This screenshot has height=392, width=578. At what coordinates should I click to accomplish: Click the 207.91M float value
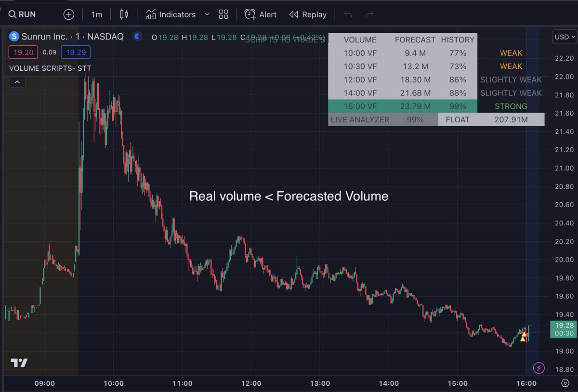(511, 119)
